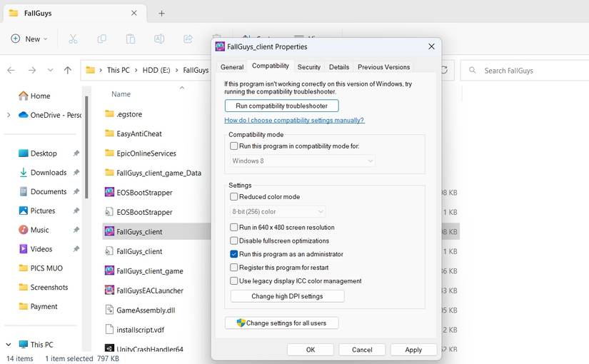Expand the OneDrive node chevron
The image size is (589, 364).
9,115
